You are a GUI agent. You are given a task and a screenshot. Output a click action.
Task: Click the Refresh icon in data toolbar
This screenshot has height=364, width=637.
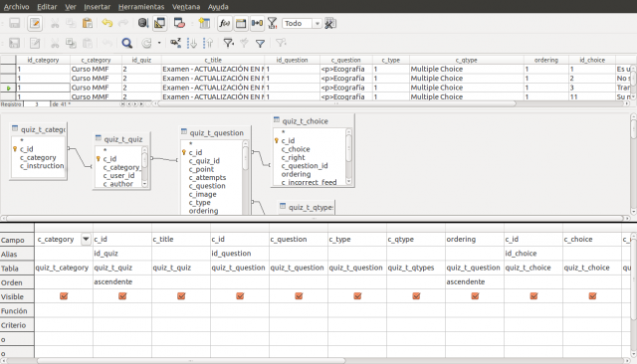pos(146,43)
